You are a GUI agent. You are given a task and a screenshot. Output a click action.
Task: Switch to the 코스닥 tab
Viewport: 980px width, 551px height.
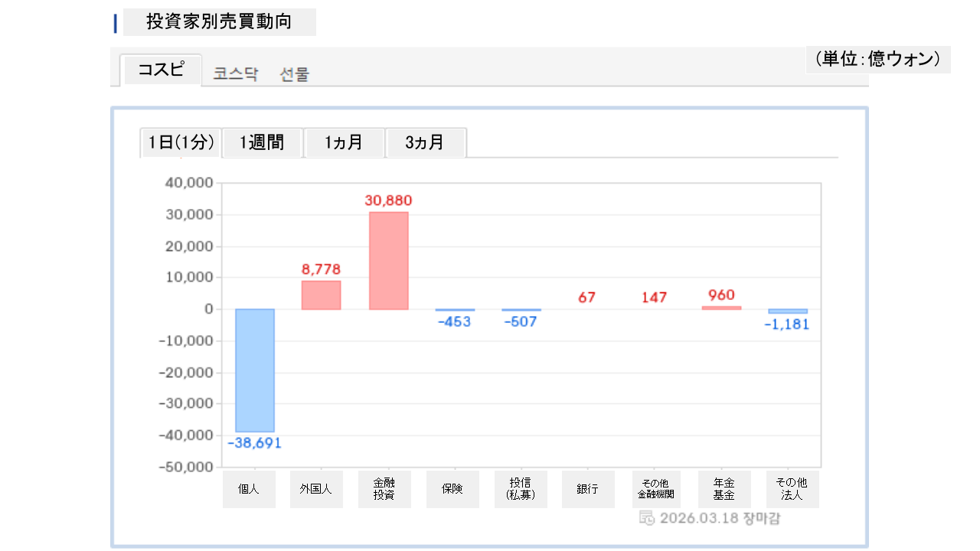tap(236, 74)
